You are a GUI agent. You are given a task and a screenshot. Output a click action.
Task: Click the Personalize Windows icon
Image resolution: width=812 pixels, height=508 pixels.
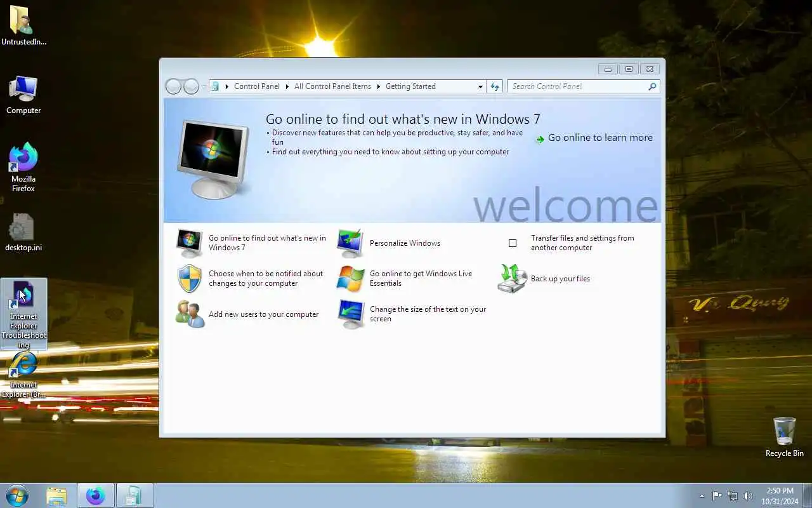(x=350, y=243)
